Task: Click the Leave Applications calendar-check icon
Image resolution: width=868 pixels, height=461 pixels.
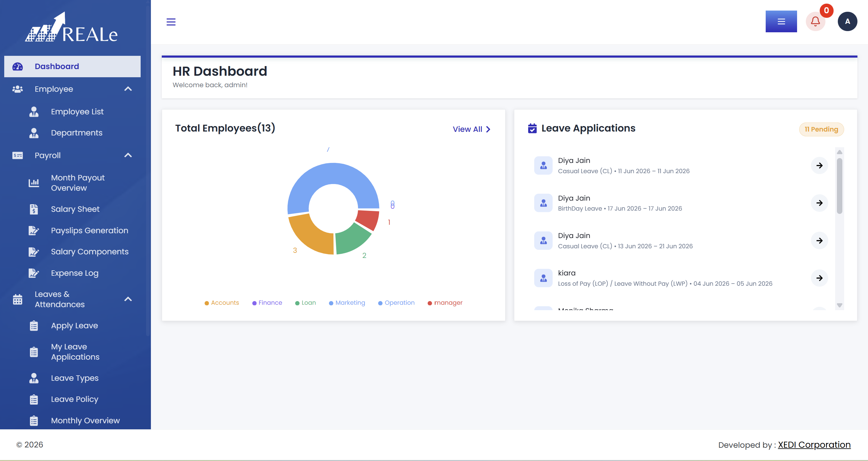Action: pyautogui.click(x=532, y=128)
